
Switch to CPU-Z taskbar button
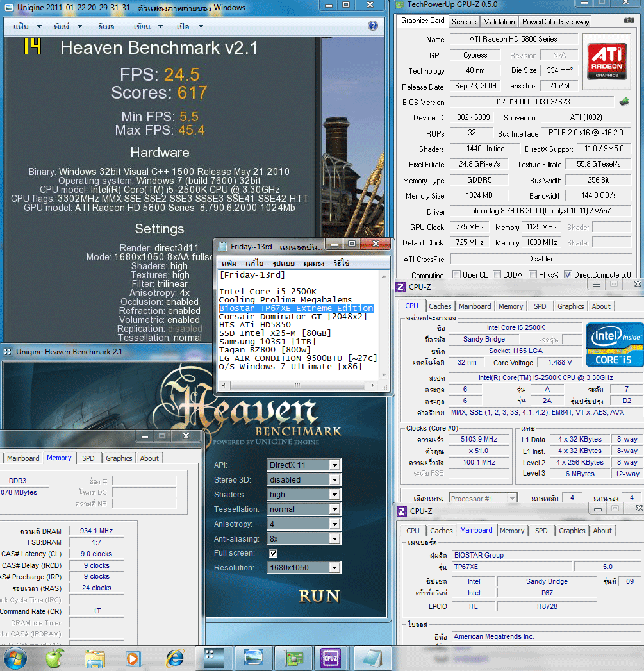pyautogui.click(x=331, y=658)
